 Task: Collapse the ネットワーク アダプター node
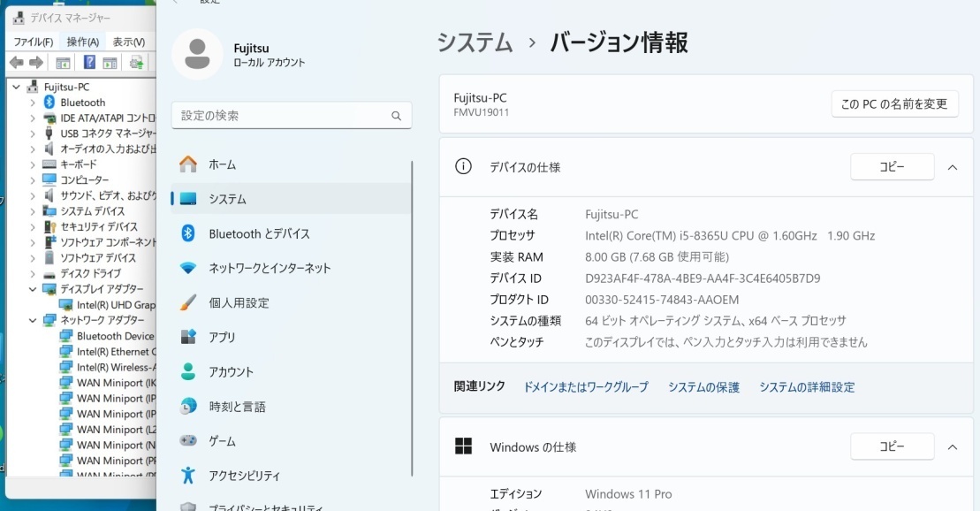[33, 320]
